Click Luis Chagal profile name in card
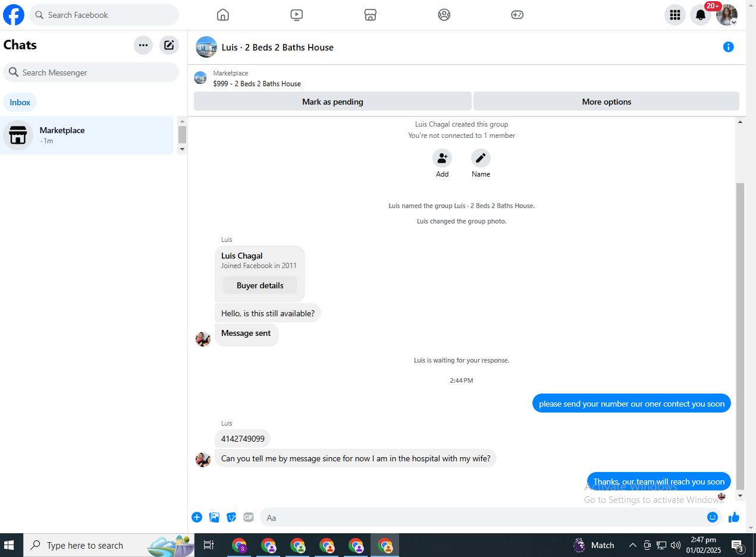 [242, 256]
